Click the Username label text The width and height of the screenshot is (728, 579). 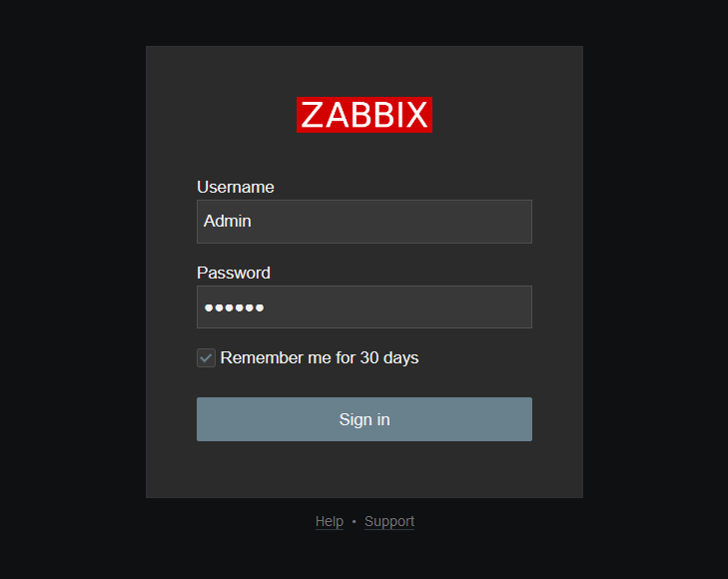[235, 187]
